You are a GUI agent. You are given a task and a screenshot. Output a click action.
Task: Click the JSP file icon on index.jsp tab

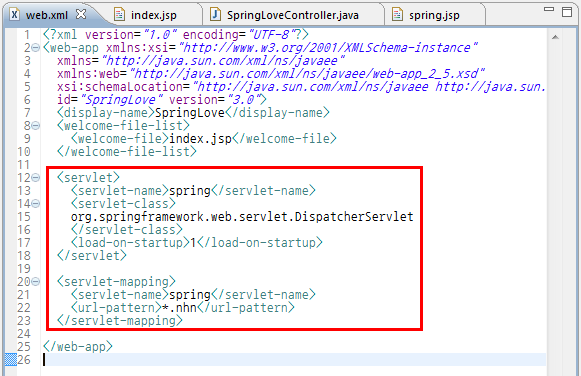pyautogui.click(x=119, y=15)
